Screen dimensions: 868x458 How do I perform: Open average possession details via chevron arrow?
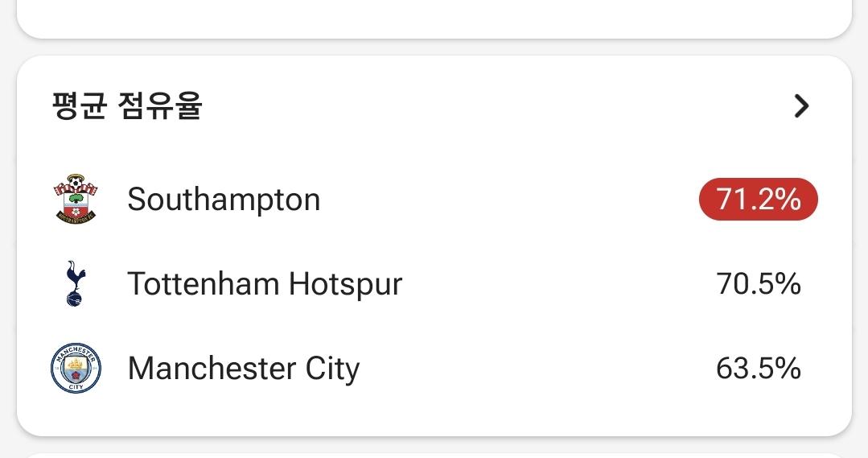click(801, 105)
